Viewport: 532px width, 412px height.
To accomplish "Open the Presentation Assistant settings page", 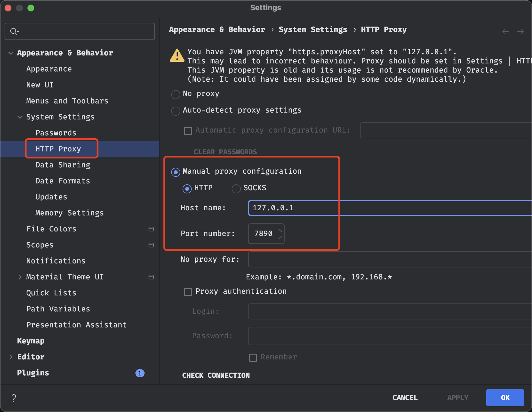I will [77, 325].
